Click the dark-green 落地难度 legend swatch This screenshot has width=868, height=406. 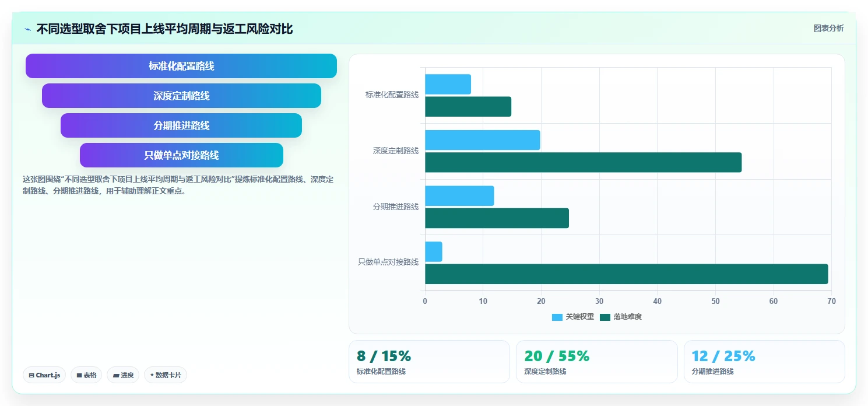coord(605,317)
